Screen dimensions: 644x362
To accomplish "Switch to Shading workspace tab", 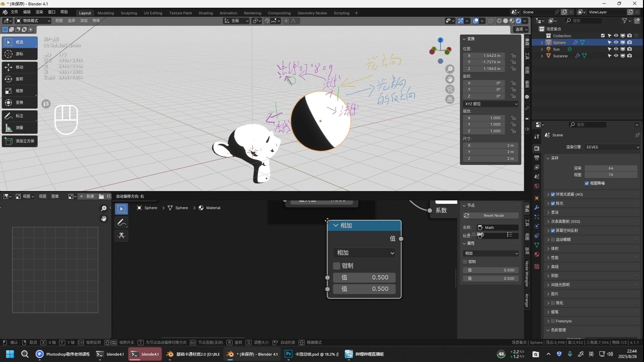I will pos(206,13).
